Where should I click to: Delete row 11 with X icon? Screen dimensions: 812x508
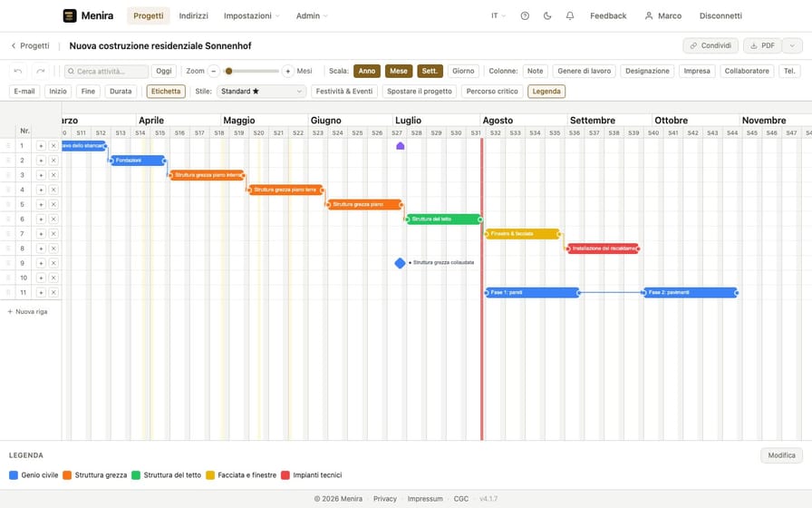(x=53, y=292)
